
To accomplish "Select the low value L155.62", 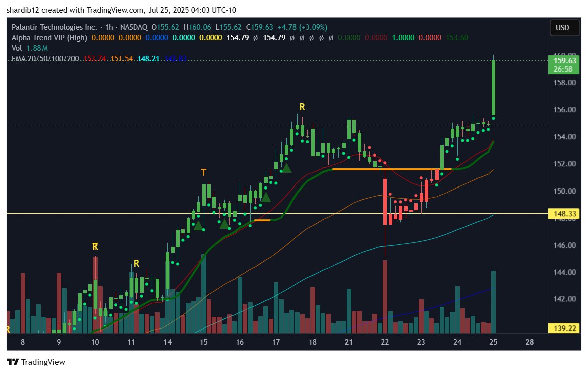I will [228, 27].
